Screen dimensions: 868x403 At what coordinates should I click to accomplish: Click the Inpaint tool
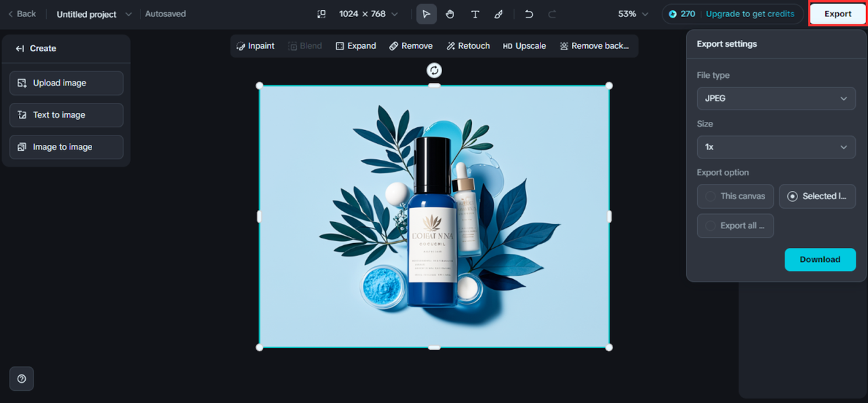click(256, 46)
